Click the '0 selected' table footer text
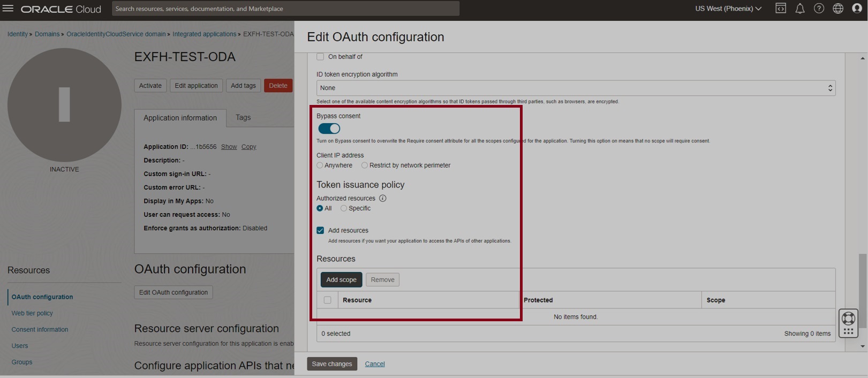868x378 pixels. 336,334
